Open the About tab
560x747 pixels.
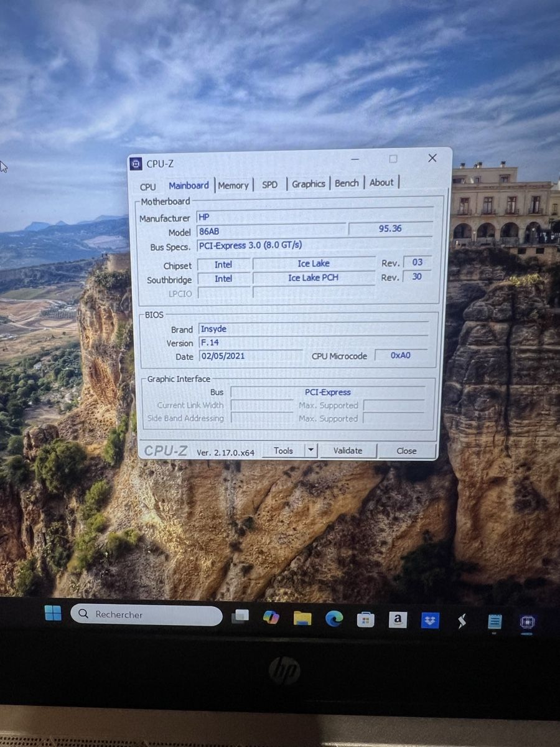pyautogui.click(x=381, y=182)
